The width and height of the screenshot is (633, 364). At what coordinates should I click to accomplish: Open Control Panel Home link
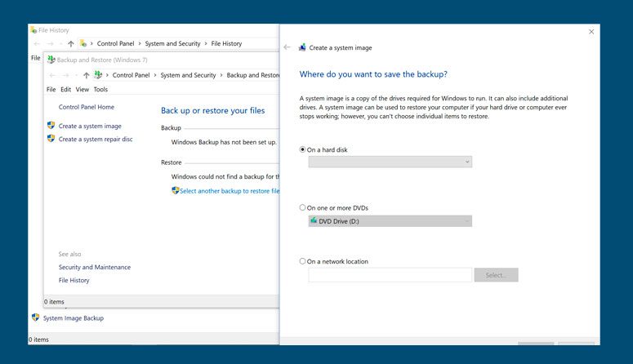coord(87,107)
